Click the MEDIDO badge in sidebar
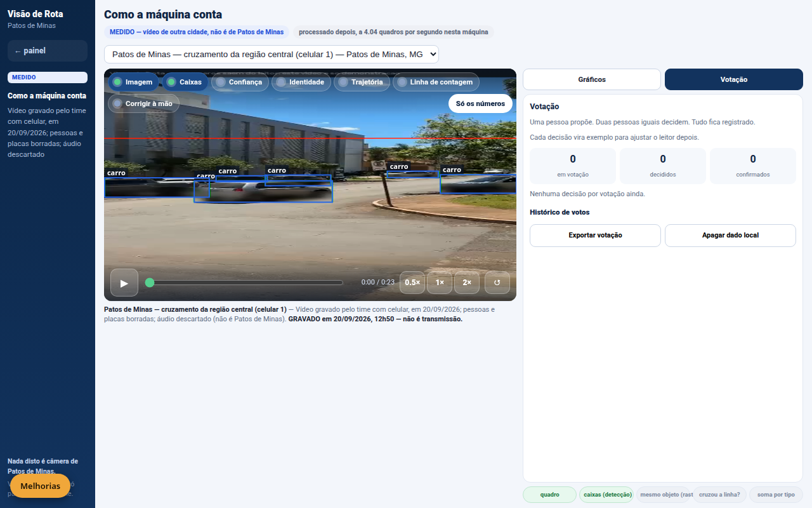This screenshot has height=508, width=812. click(48, 77)
